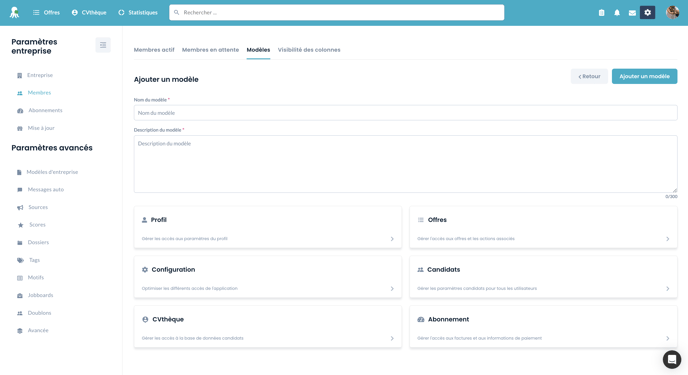Click the search magnifier icon
This screenshot has height=375, width=688.
coord(176,12)
